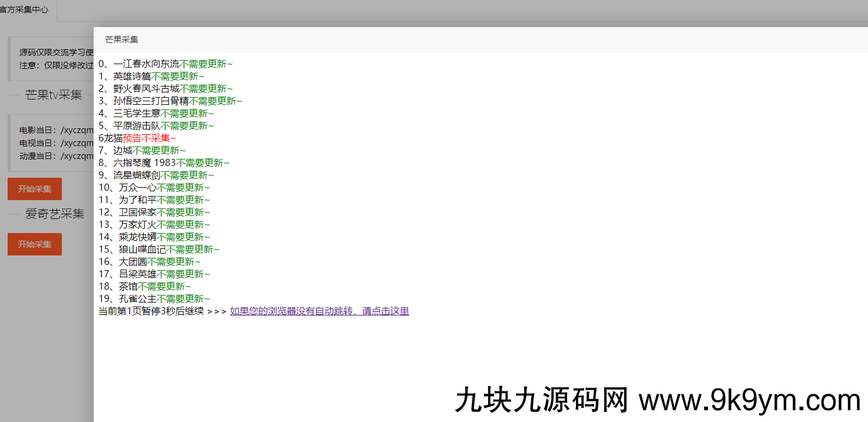Viewport: 868px width, 422px height.
Task: Switch to the 官方采集中心 tab
Action: pyautogui.click(x=25, y=11)
